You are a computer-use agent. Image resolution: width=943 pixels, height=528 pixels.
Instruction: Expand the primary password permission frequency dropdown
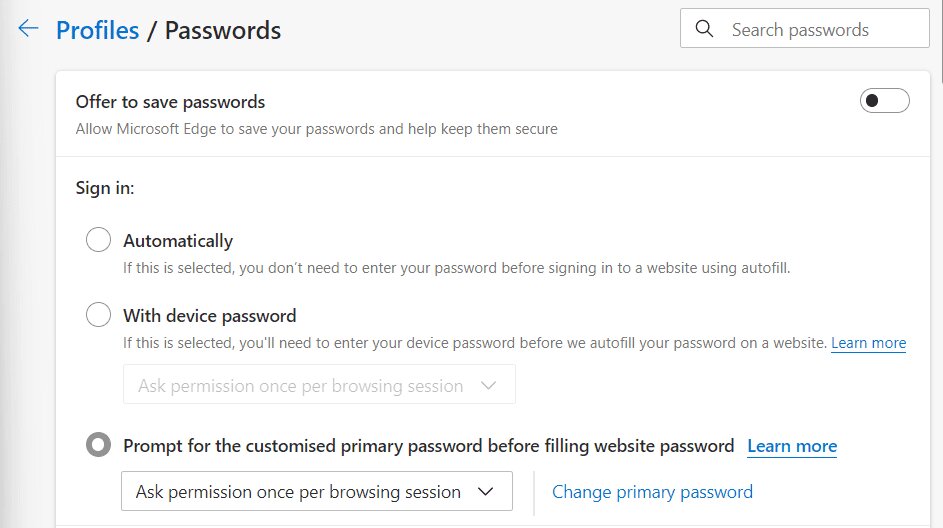pyautogui.click(x=317, y=491)
